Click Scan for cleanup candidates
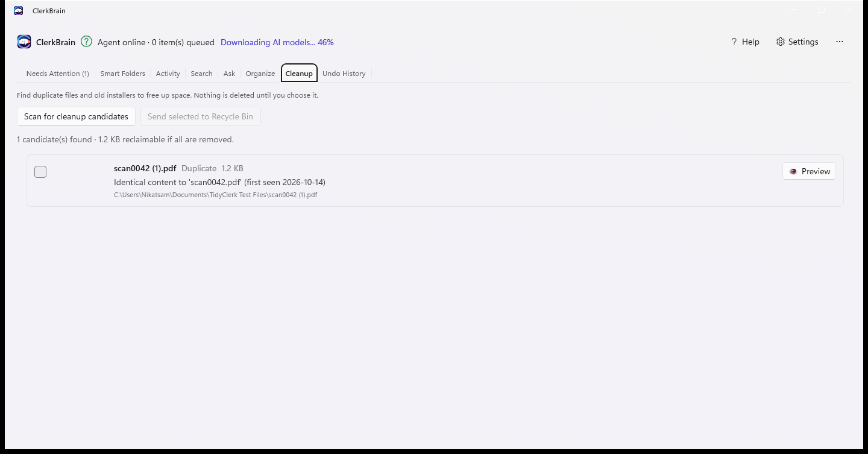The image size is (868, 454). click(76, 116)
